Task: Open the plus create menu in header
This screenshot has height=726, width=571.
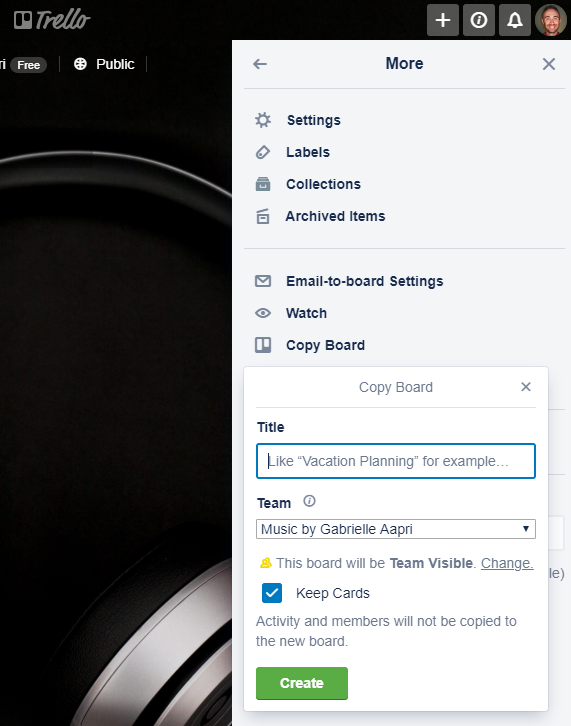Action: [x=443, y=20]
